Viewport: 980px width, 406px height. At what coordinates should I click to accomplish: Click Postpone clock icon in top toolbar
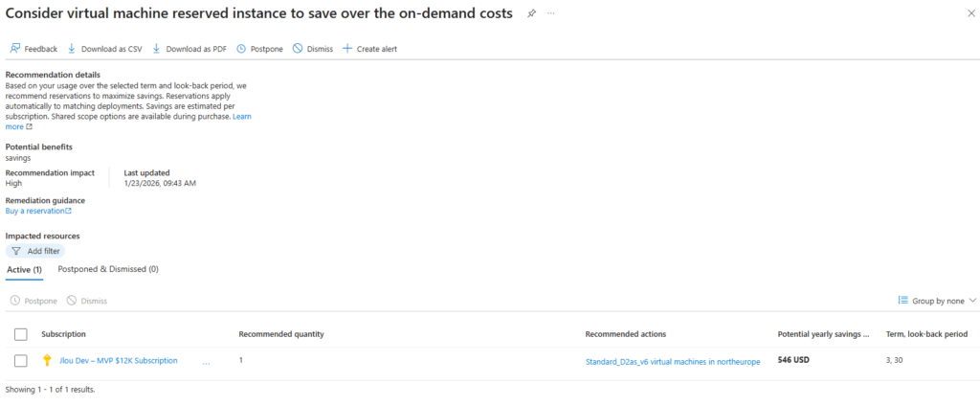[x=241, y=49]
